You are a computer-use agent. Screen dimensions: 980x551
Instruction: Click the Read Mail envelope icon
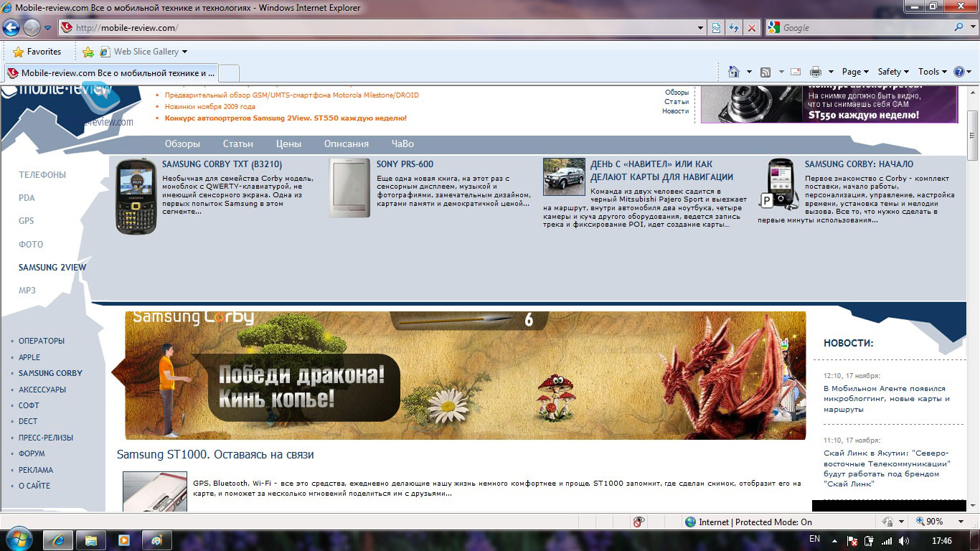coord(796,72)
